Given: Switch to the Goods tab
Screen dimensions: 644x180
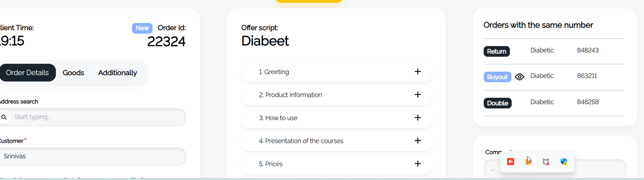Looking at the screenshot, I should point(73,73).
